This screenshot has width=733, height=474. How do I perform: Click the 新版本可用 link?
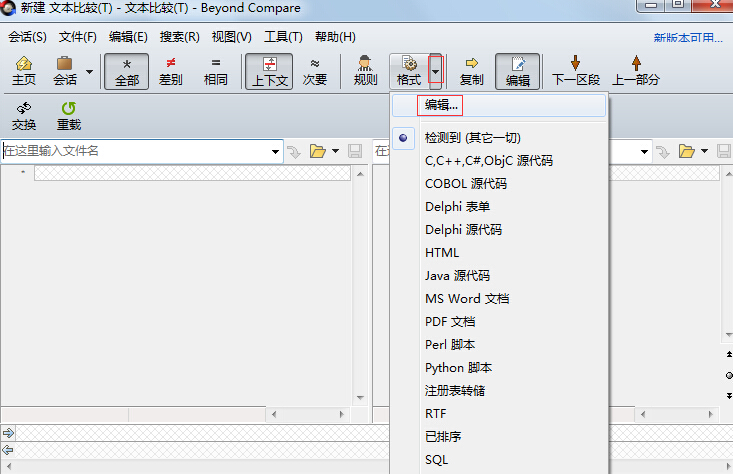688,37
